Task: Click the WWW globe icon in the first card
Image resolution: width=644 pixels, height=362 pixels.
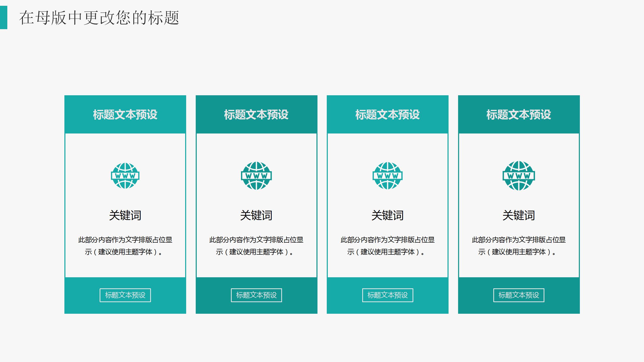Action: pos(125,176)
